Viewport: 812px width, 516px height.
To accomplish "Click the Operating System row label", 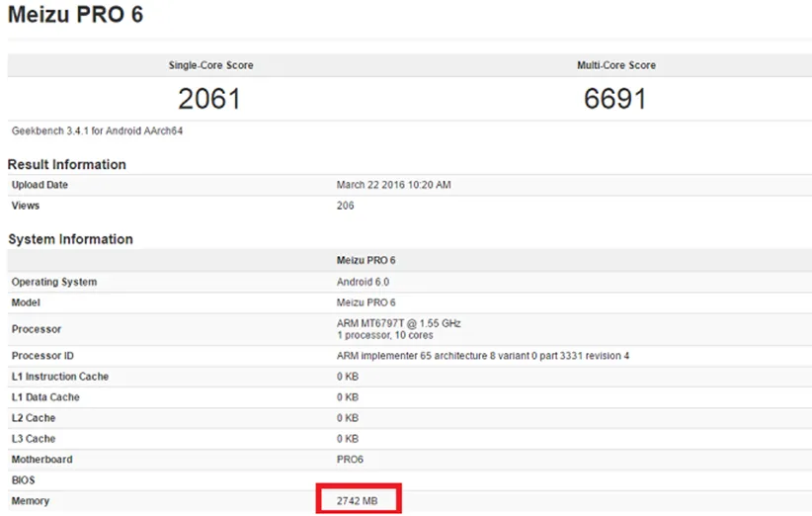I will point(54,282).
